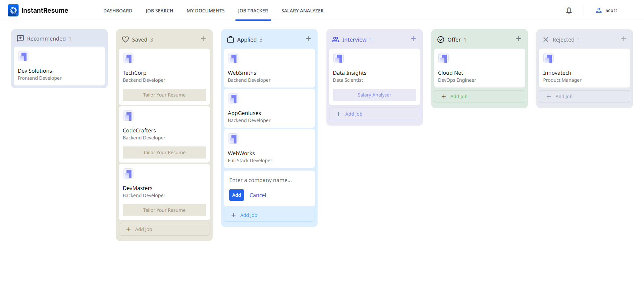
Task: Click Add Job in Saved column
Action: [x=164, y=229]
